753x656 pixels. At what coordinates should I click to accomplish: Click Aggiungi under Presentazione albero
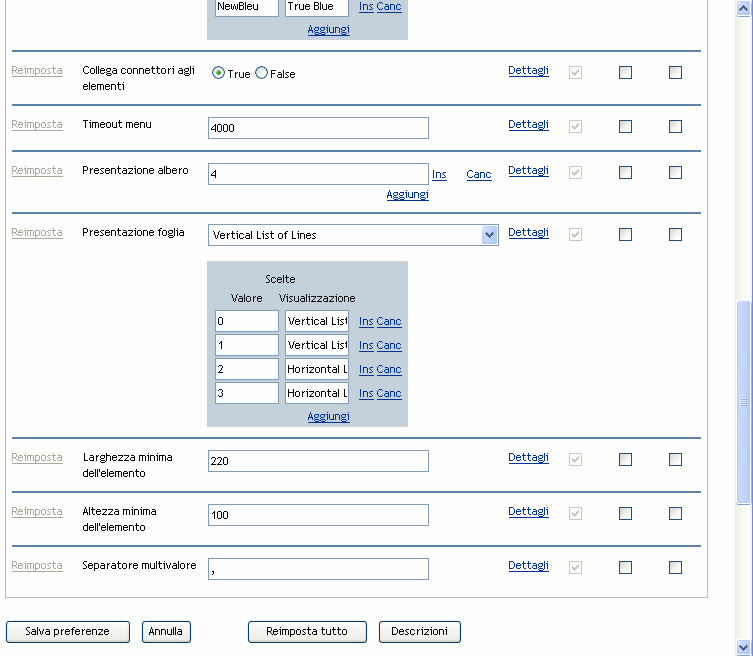point(407,194)
